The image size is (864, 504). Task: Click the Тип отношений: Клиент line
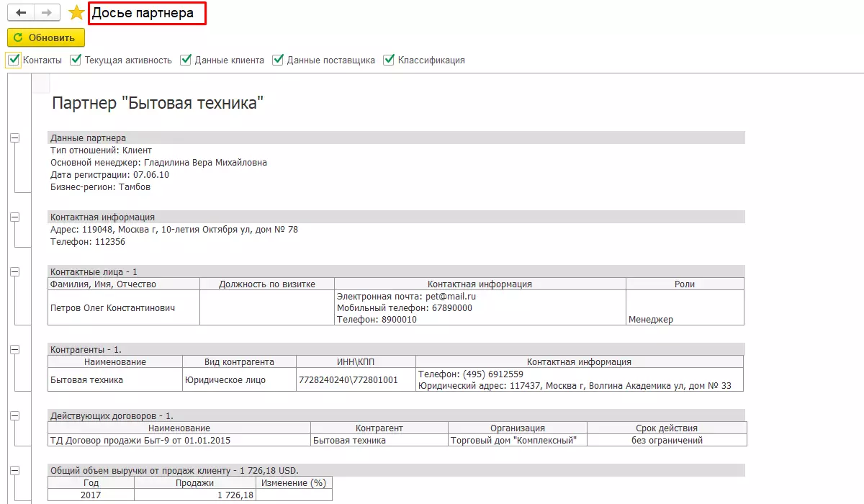coord(102,150)
